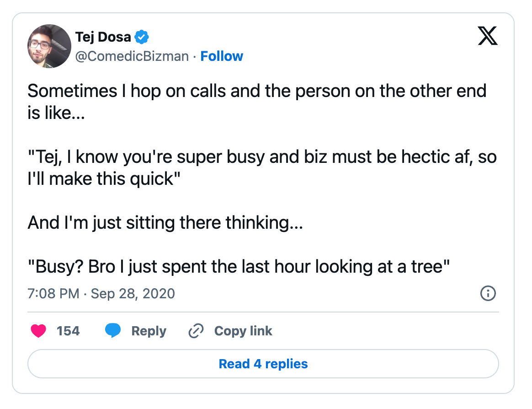The image size is (532, 409).
Task: Click the text "is like..."
Action: coord(56,113)
